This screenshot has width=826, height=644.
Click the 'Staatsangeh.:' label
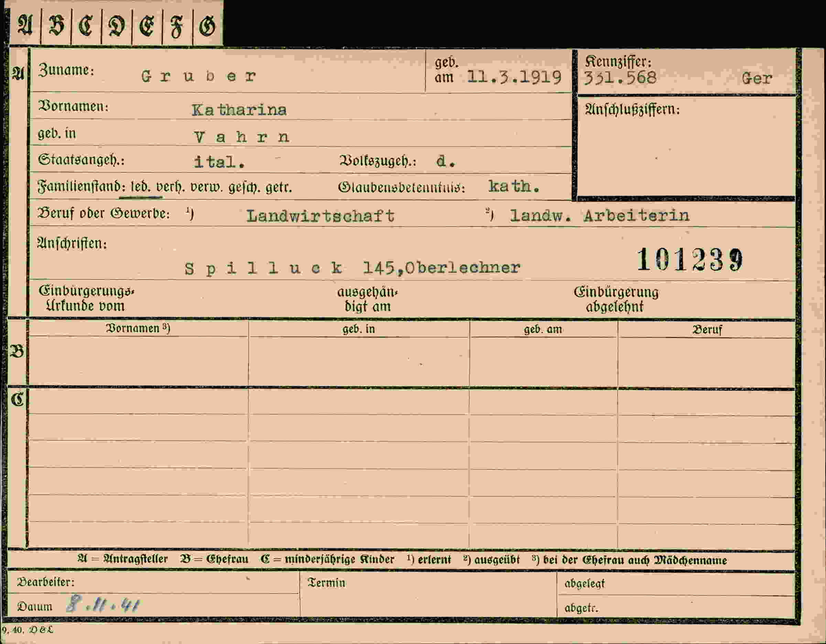pyautogui.click(x=81, y=160)
